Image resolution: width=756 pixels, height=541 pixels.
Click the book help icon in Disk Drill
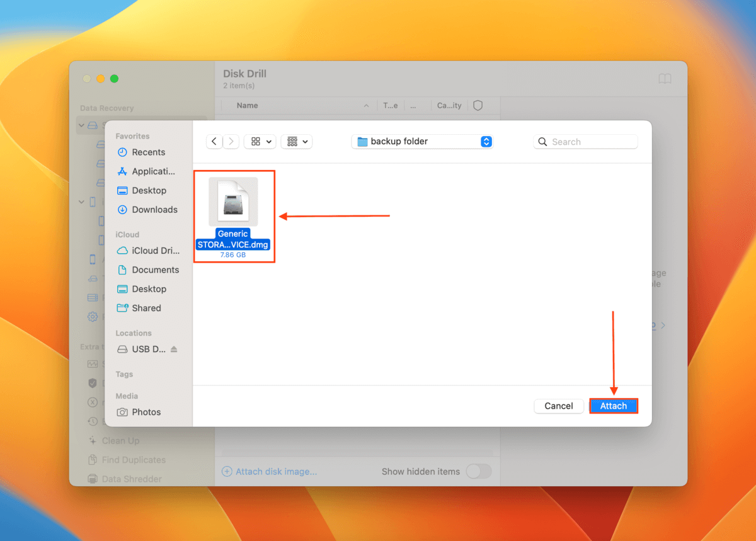665,79
